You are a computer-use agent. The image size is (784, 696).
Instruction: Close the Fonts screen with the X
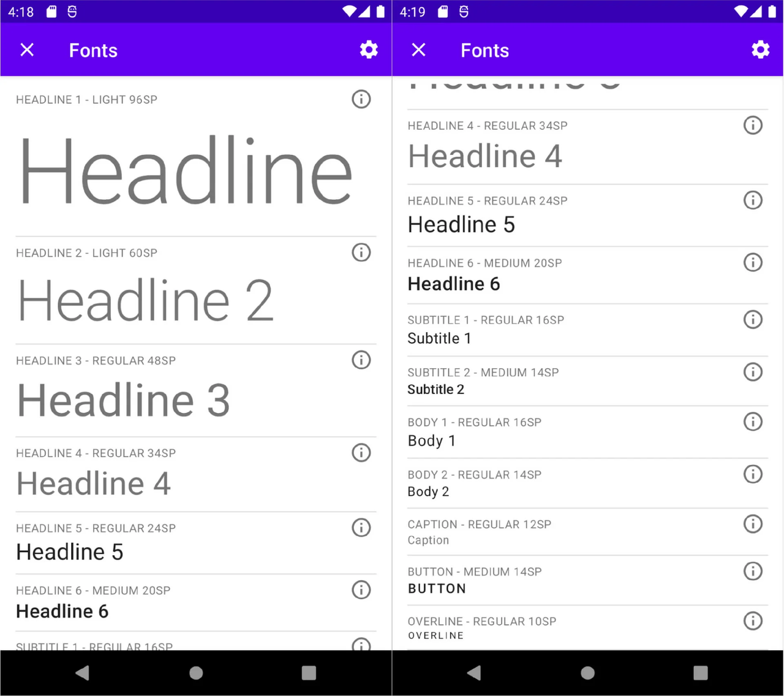coord(27,50)
